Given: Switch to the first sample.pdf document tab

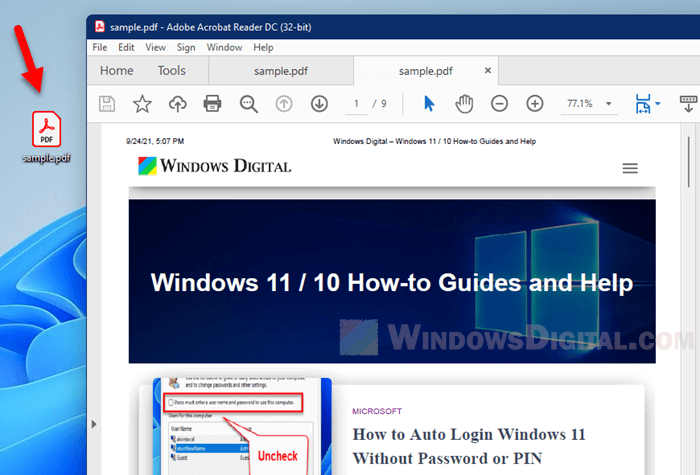Looking at the screenshot, I should tap(281, 71).
